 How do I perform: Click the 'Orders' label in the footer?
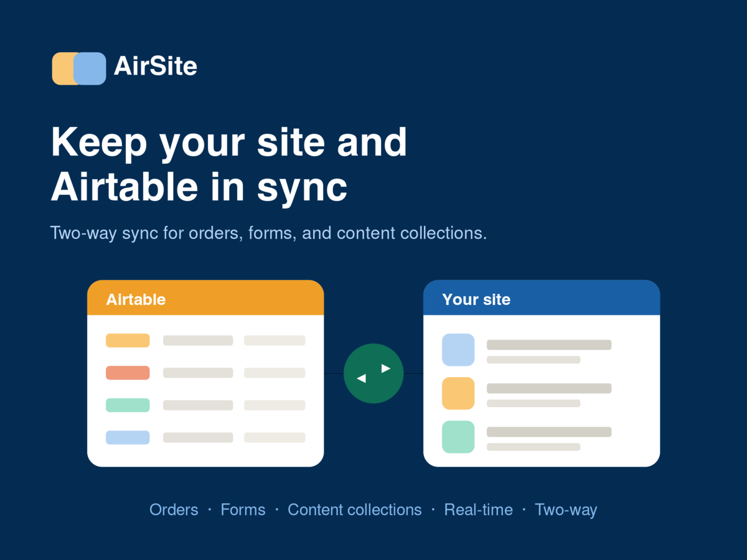174,510
